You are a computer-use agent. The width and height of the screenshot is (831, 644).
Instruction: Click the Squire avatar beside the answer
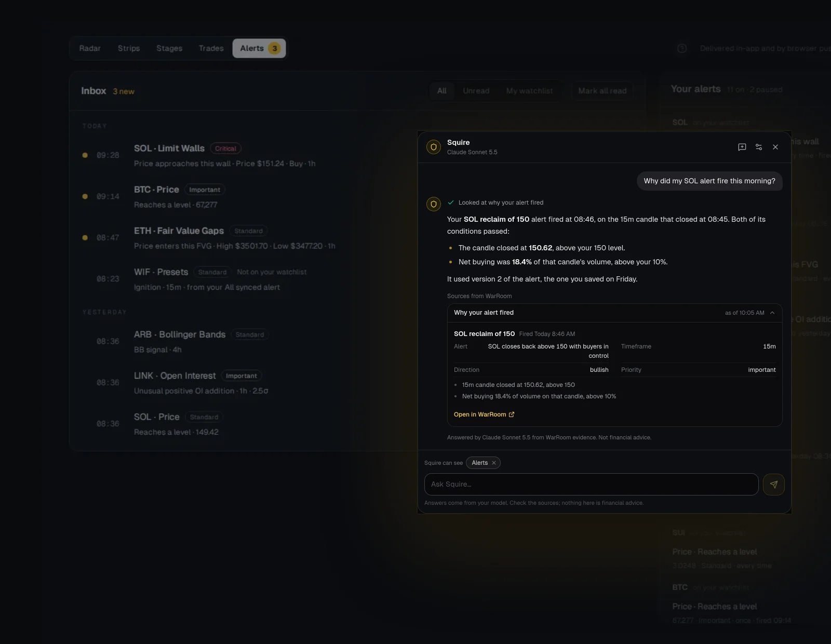click(434, 204)
